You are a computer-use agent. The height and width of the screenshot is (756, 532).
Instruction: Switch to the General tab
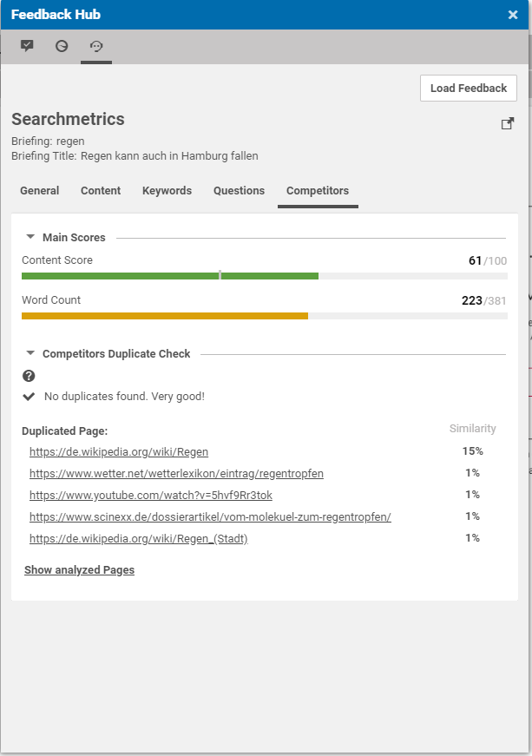[40, 191]
